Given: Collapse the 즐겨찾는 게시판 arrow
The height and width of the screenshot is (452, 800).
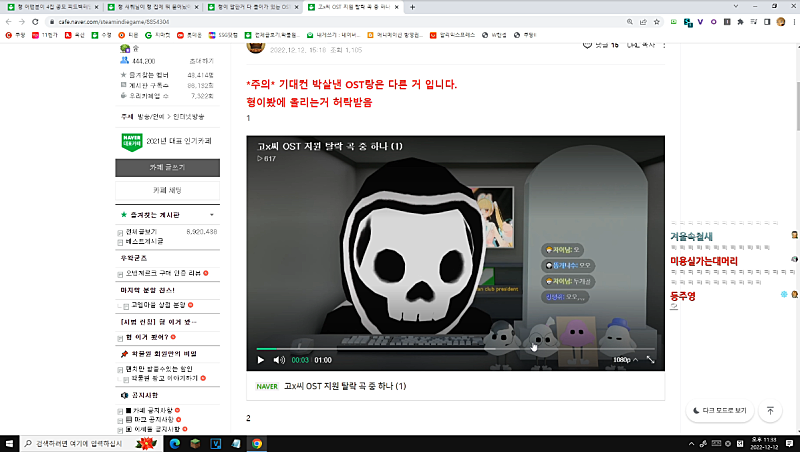Looking at the screenshot, I should click(x=212, y=215).
